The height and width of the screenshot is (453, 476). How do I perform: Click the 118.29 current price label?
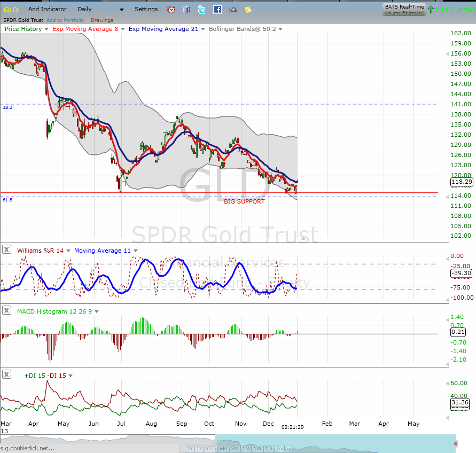point(462,182)
